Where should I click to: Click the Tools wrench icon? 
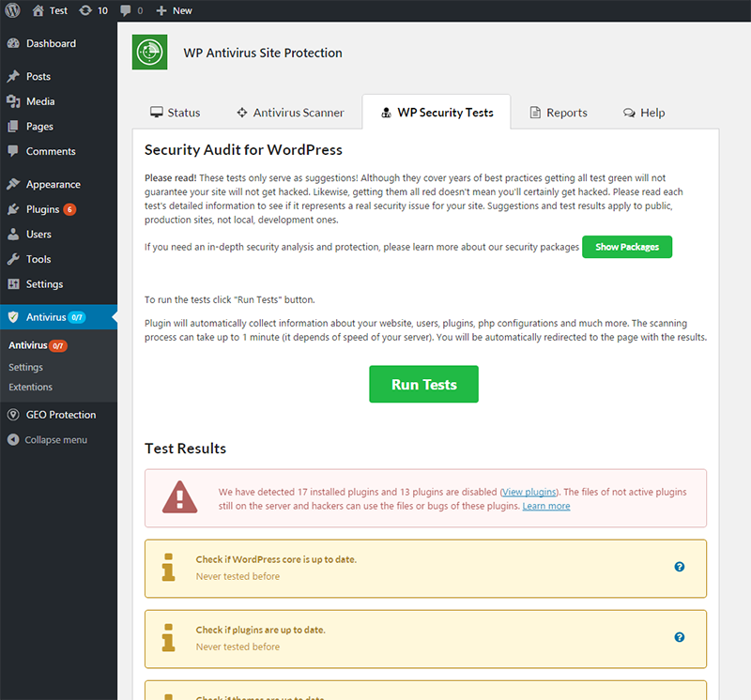point(13,259)
